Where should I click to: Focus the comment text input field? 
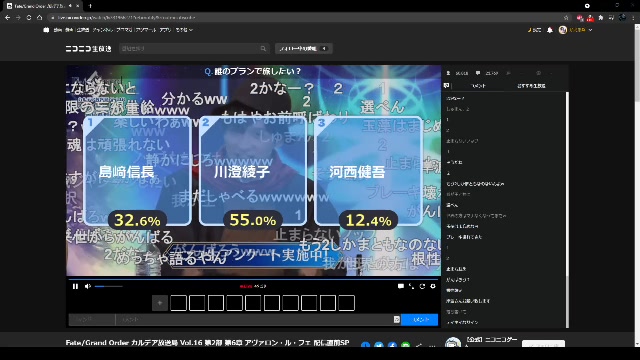(254, 320)
